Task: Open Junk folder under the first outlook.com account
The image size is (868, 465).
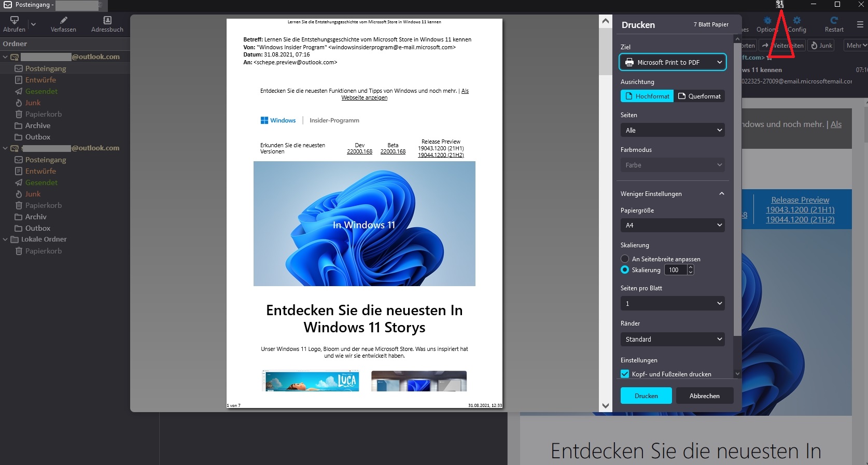Action: tap(33, 103)
